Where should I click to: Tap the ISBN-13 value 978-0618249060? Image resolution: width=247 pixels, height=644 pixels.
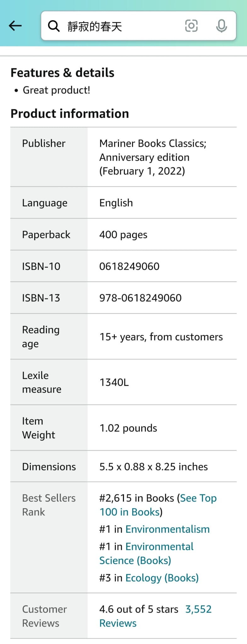pos(140,298)
